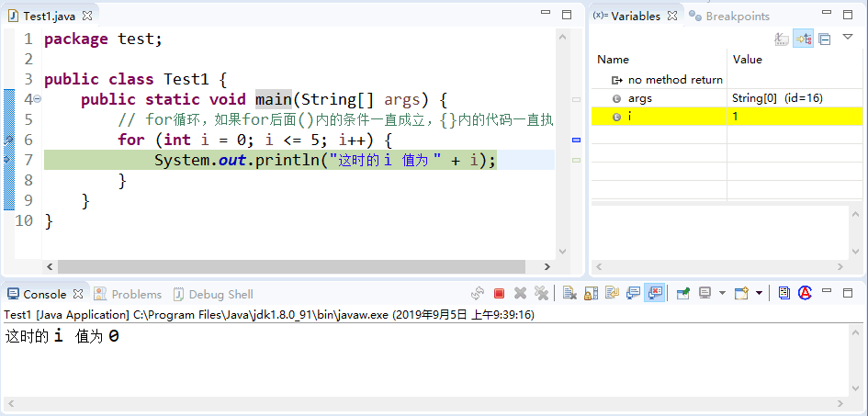Click Remove All Terminated Launches icon
Viewport: 868px width, 416px height.
(x=541, y=294)
